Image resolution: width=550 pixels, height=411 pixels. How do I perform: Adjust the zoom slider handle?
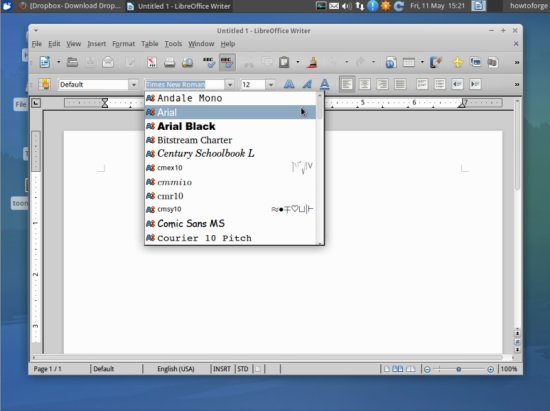click(x=458, y=369)
